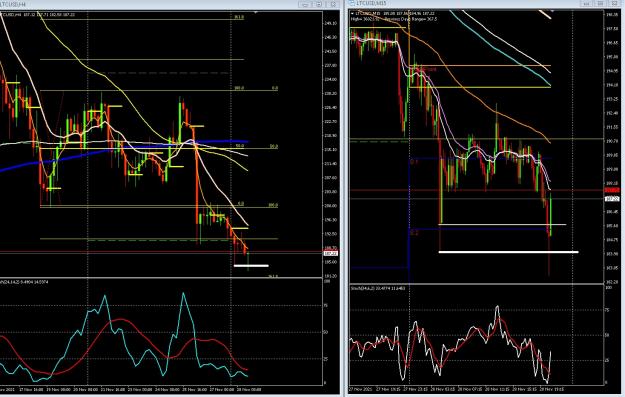This screenshot has width=625, height=397.
Task: Minimize the LTCUSD,H4 chart window
Action: pos(305,4)
